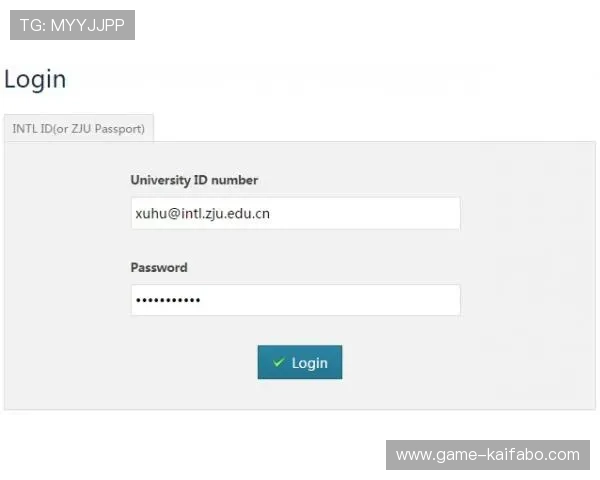Submit the form with the Login button
600x480 pixels.
point(300,362)
